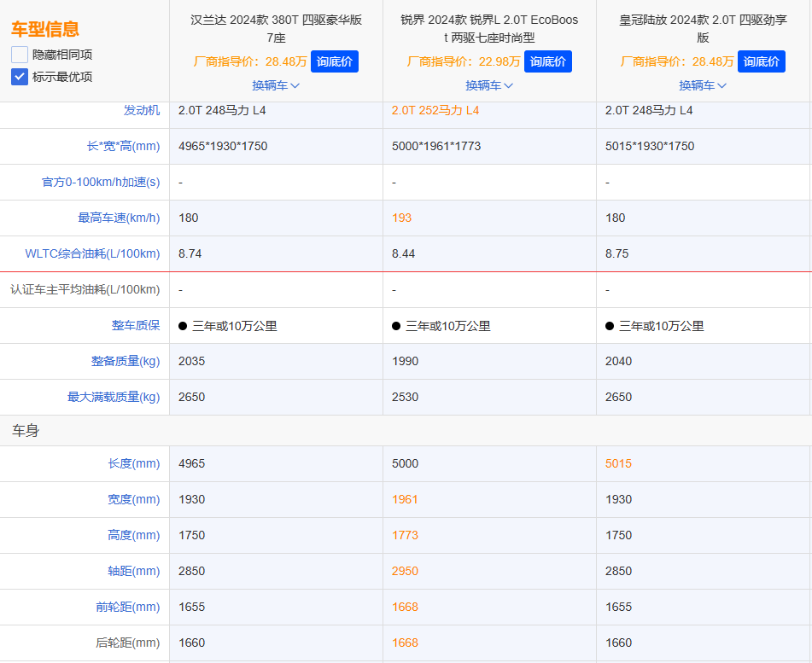Click the 锐界 length value 5000
The image size is (812, 663).
(405, 463)
